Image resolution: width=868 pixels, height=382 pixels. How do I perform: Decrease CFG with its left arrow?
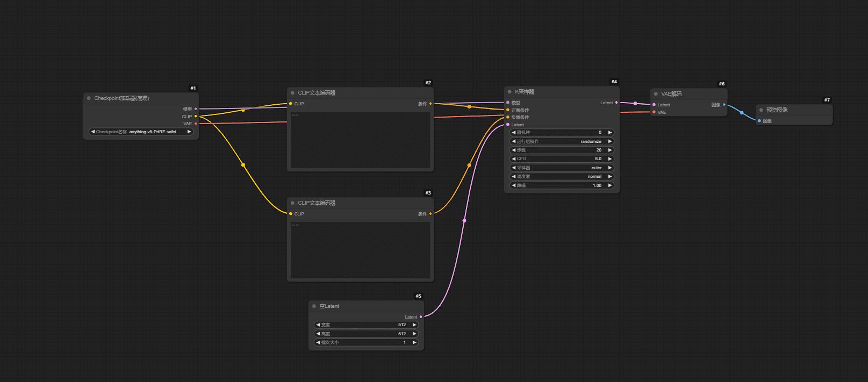tap(514, 159)
